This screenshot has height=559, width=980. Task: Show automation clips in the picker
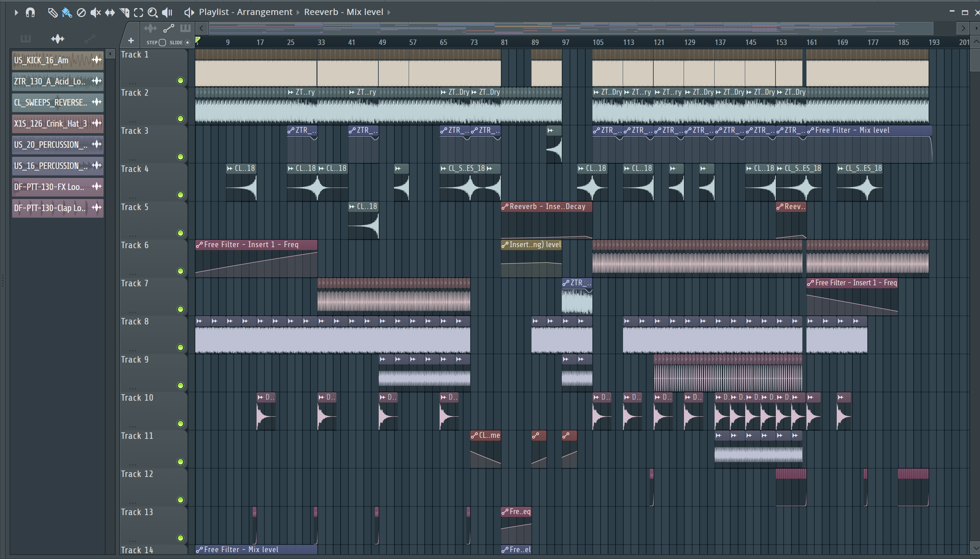[x=90, y=38]
